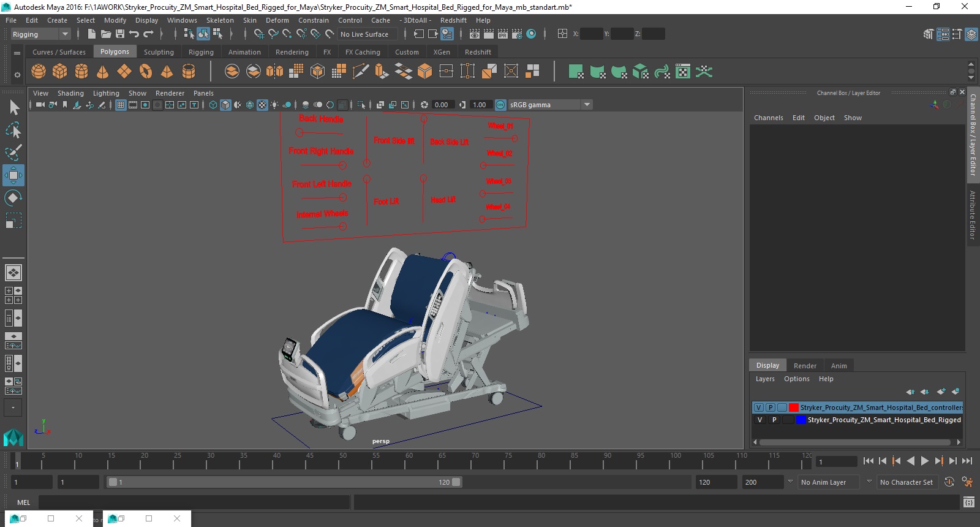Click the play forwards button
Viewport: 980px width, 527px height.
point(925,461)
